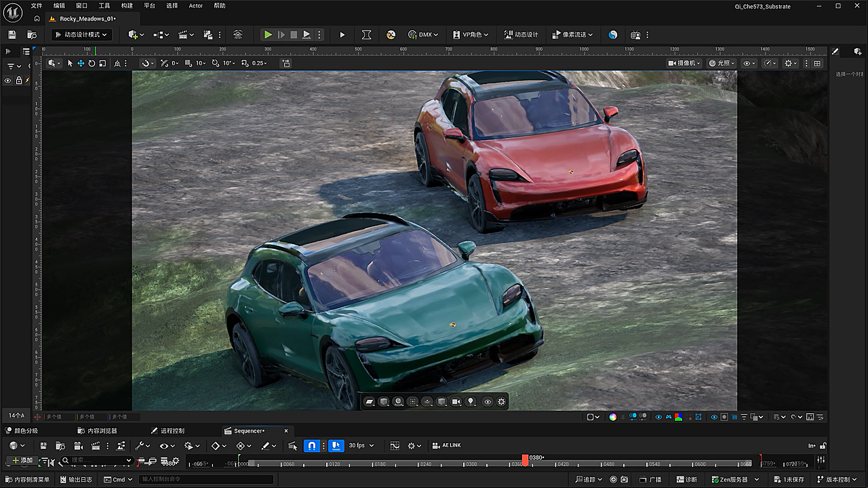
Task: Click the AE LINK button in Sequencer
Action: [447, 445]
